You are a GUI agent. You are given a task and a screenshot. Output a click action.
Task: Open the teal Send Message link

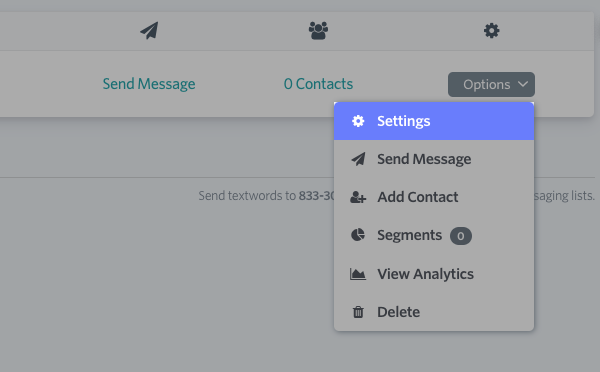pos(149,84)
